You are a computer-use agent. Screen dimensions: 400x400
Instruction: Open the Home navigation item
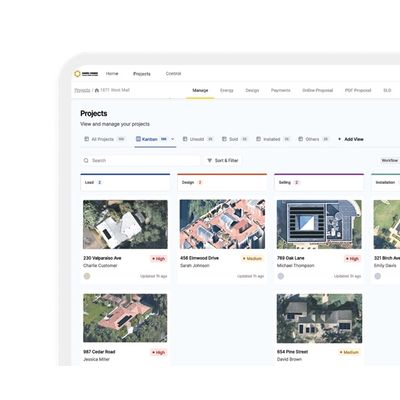112,74
